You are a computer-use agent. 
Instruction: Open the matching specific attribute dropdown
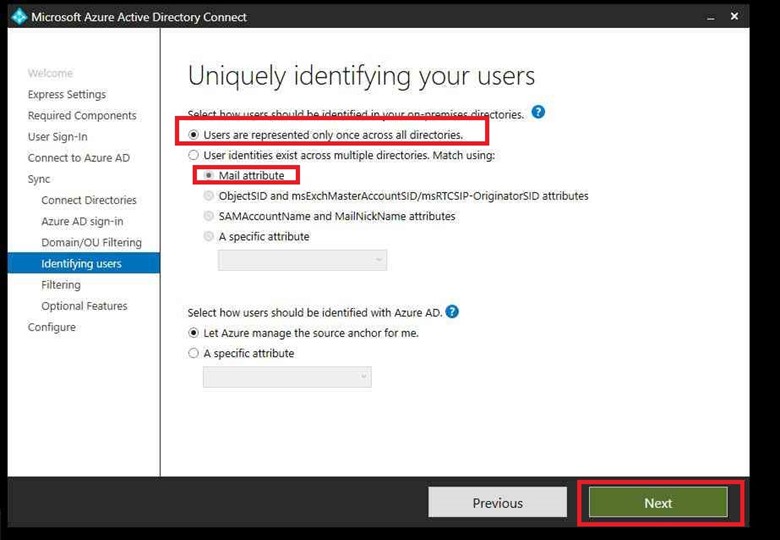pyautogui.click(x=302, y=260)
